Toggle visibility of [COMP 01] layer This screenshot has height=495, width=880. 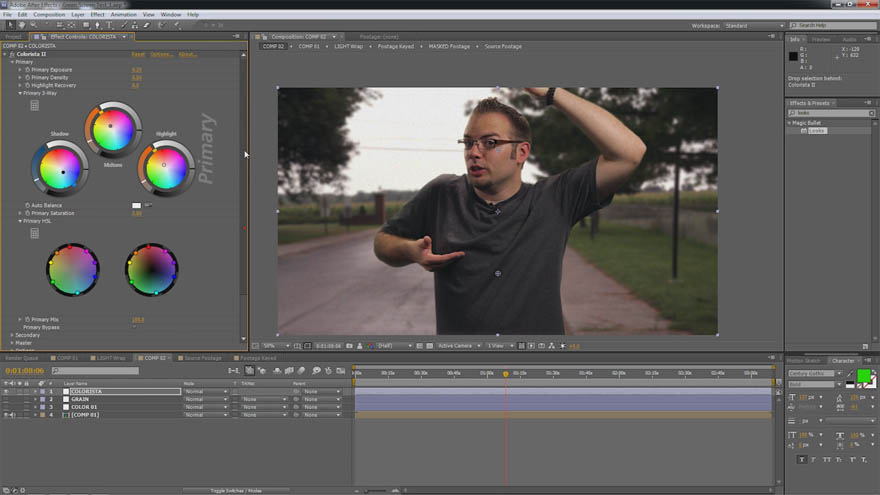6,415
